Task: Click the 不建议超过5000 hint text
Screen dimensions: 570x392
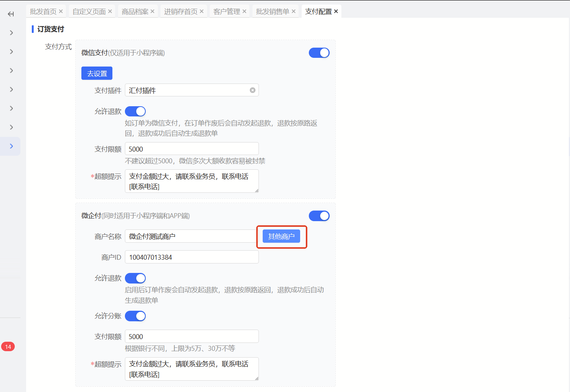Action: click(195, 161)
